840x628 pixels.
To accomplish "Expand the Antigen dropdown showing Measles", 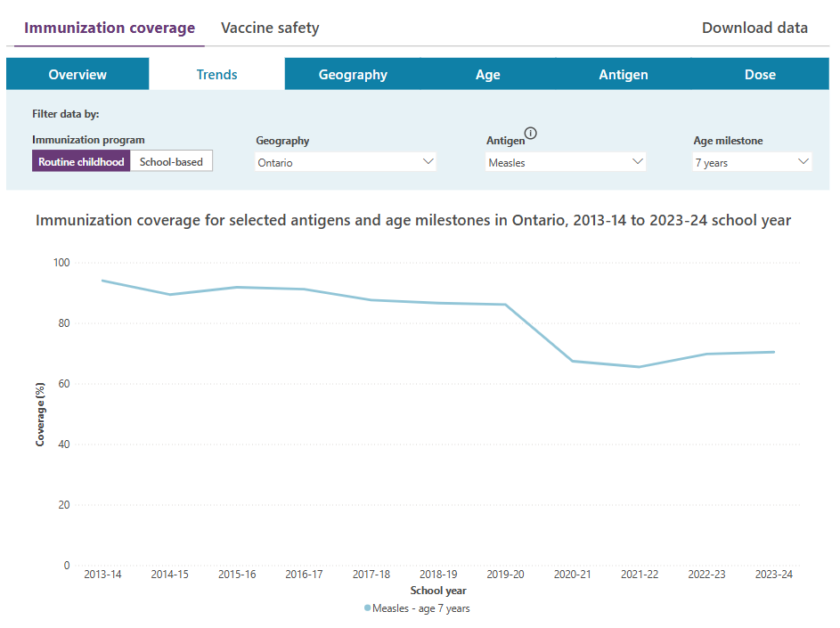I will [566, 162].
